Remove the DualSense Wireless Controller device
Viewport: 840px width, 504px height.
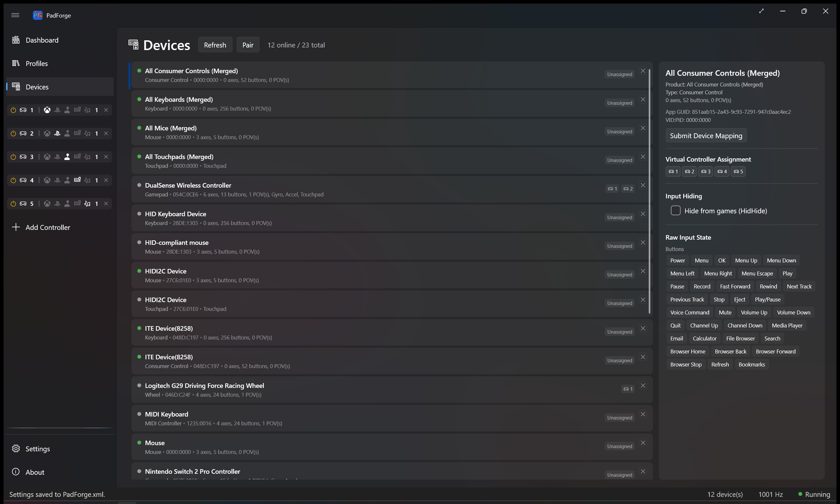(x=643, y=185)
